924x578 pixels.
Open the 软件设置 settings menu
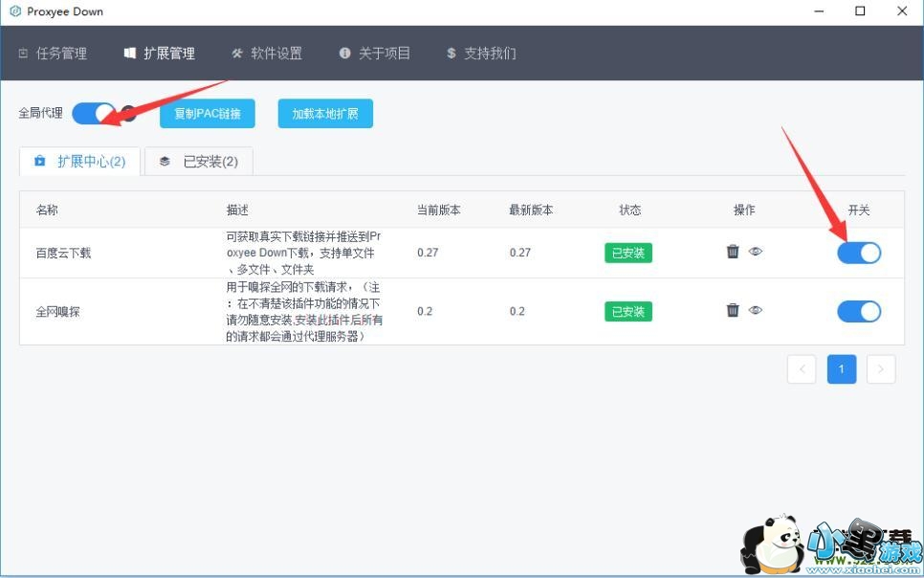pos(267,54)
